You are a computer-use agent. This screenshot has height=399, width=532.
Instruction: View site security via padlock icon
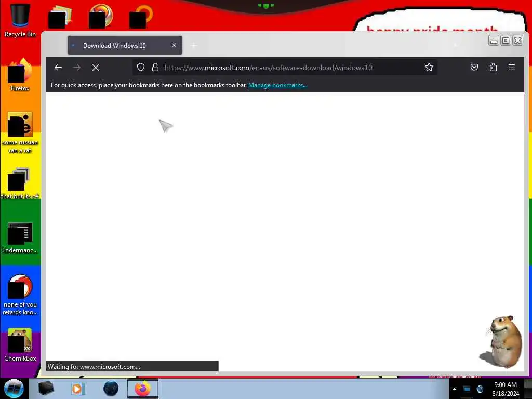click(155, 67)
